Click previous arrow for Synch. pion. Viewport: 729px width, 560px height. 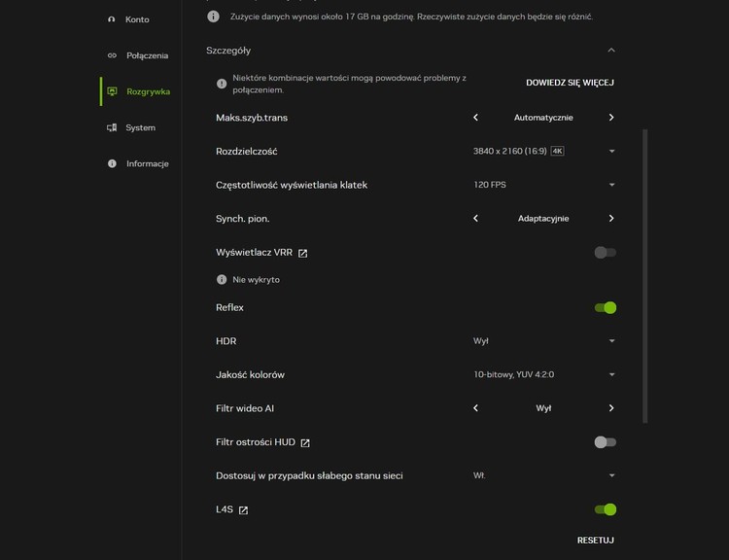click(x=475, y=219)
